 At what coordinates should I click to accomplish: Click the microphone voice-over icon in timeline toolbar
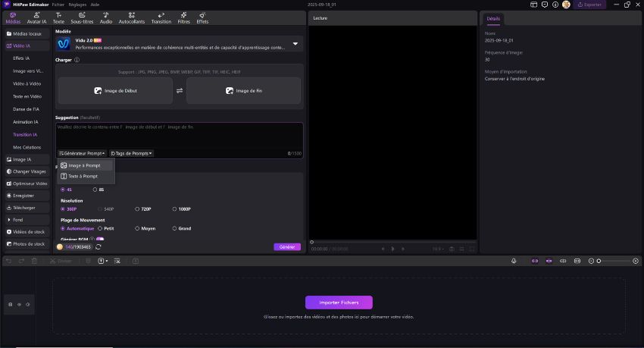pos(514,261)
